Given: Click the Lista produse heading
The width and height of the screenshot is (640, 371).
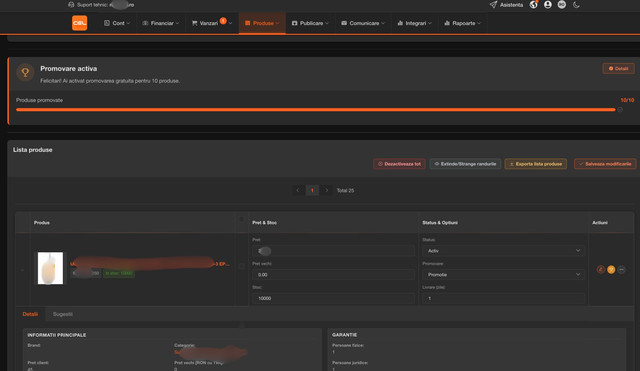Looking at the screenshot, I should click(33, 150).
